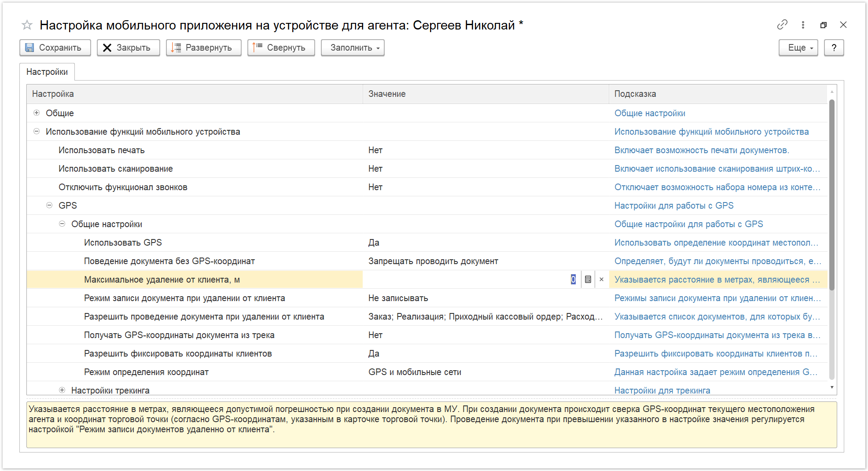
Task: Open the Еще menu
Action: click(798, 48)
